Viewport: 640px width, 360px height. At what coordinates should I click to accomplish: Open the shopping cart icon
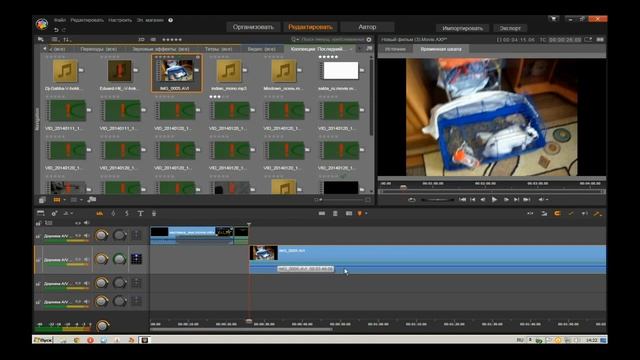(x=553, y=19)
